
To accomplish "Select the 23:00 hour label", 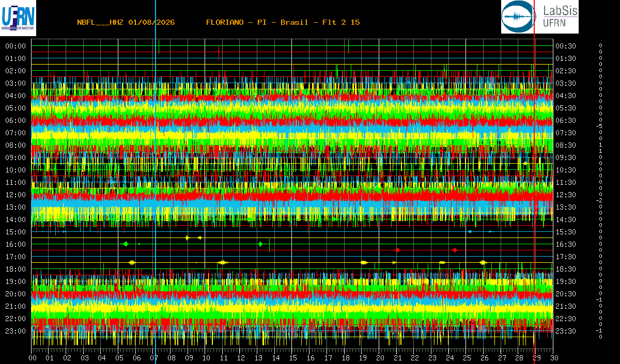I will click(16, 331).
